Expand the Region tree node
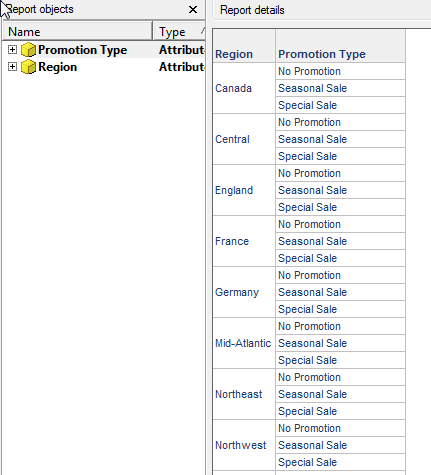The image size is (431, 475). [12, 67]
